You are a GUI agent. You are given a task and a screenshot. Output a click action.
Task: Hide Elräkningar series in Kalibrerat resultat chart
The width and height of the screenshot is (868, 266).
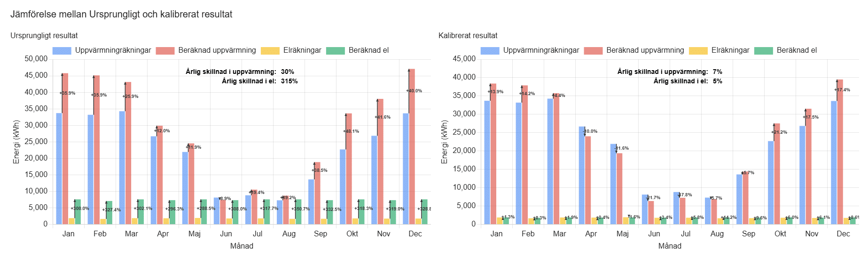tap(730, 50)
